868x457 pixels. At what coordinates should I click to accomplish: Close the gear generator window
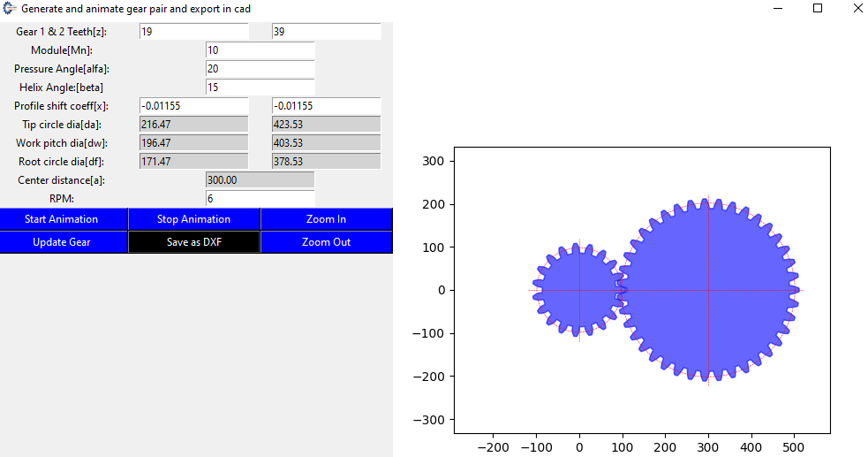857,8
